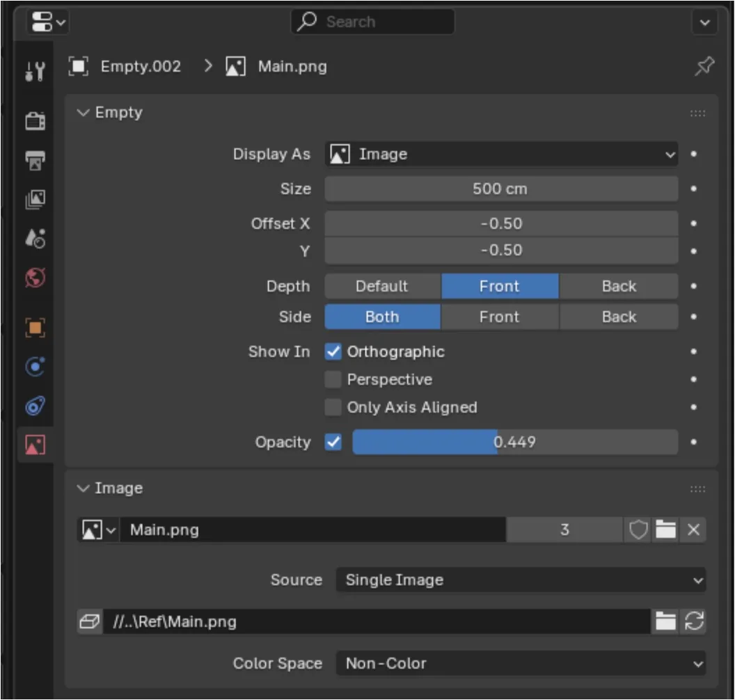Screen dimensions: 735x700
Task: Browse file path with folder icon
Action: [x=665, y=622]
